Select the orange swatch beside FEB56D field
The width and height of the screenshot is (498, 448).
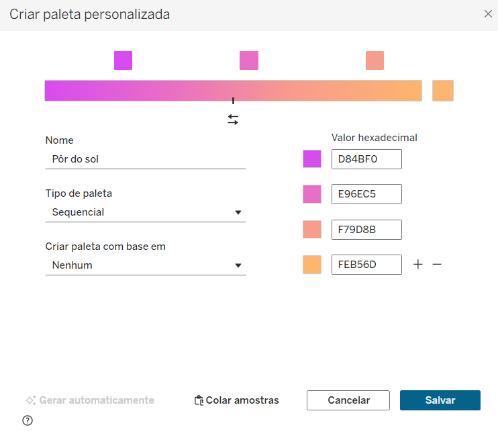pos(312,265)
